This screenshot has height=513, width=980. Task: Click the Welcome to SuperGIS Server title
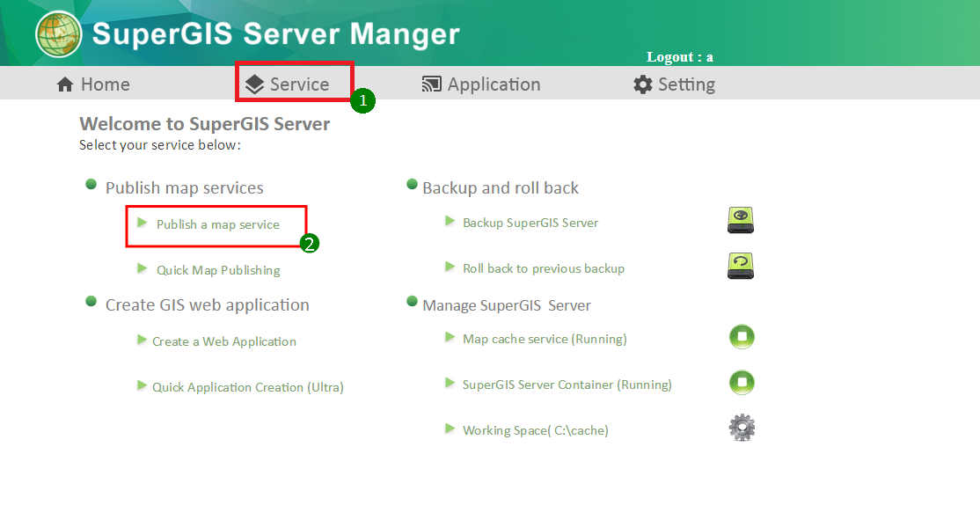tap(204, 124)
